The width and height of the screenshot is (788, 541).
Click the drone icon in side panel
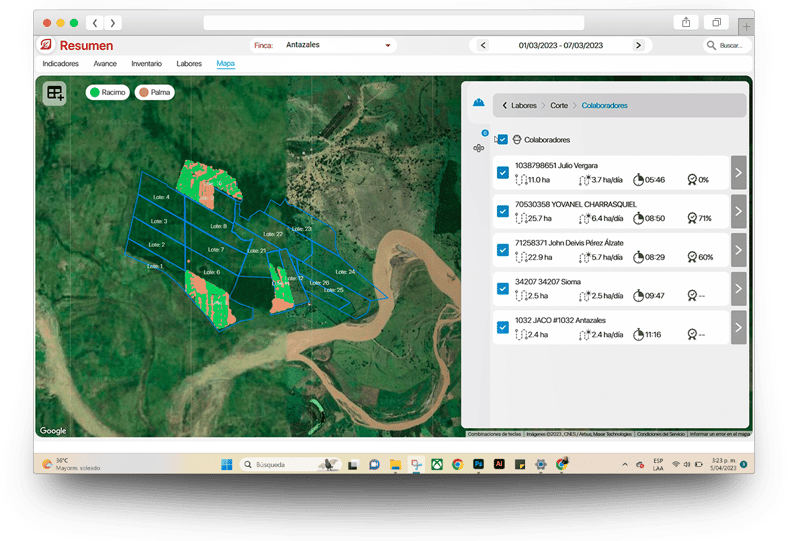click(x=478, y=148)
